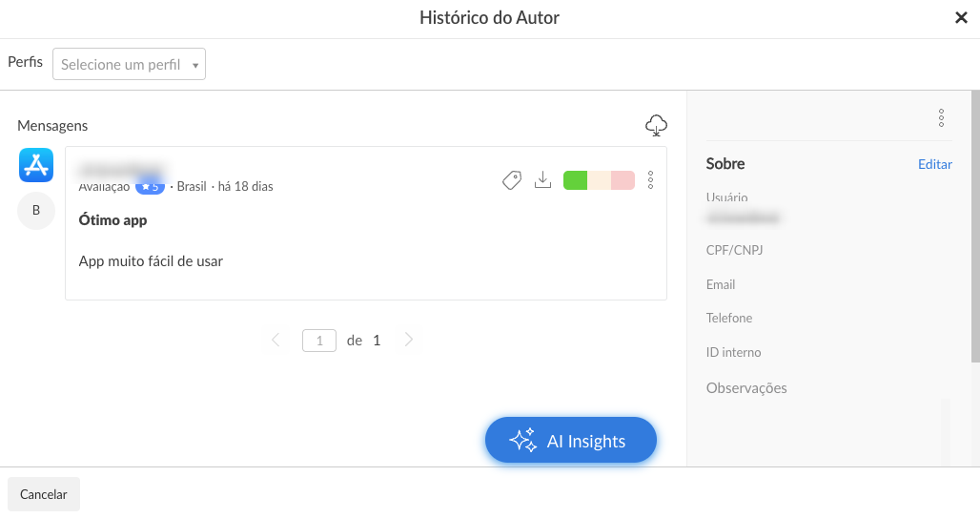Click the ID interno field label

coord(734,352)
